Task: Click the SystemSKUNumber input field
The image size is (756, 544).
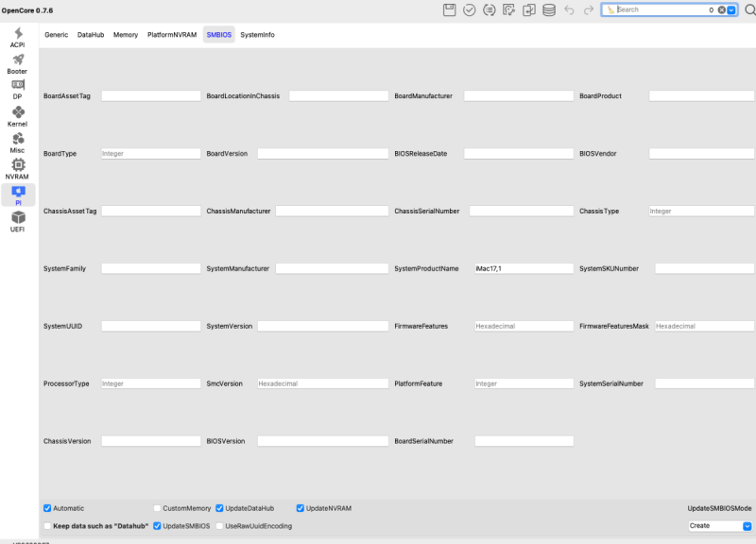Action: (x=704, y=268)
